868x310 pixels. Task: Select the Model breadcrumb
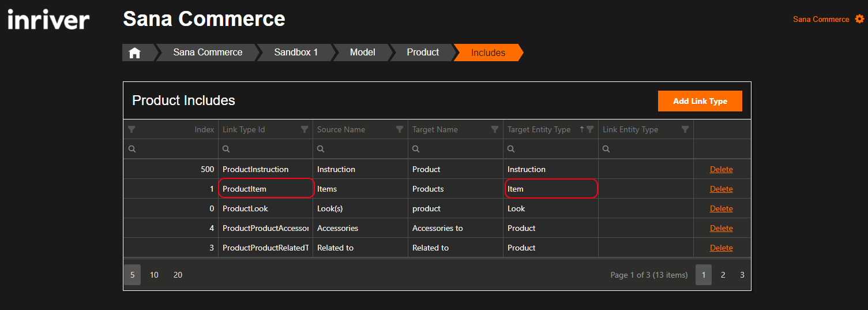tap(362, 53)
